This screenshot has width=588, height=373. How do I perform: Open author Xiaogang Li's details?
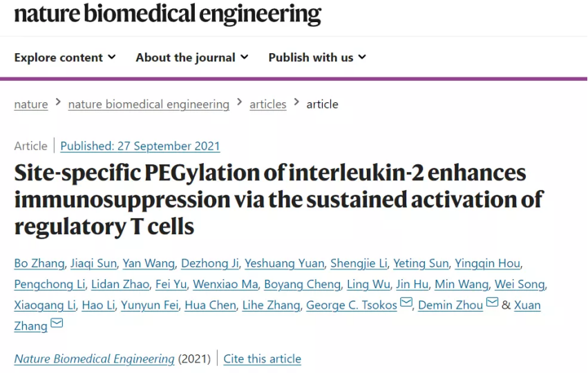point(45,305)
